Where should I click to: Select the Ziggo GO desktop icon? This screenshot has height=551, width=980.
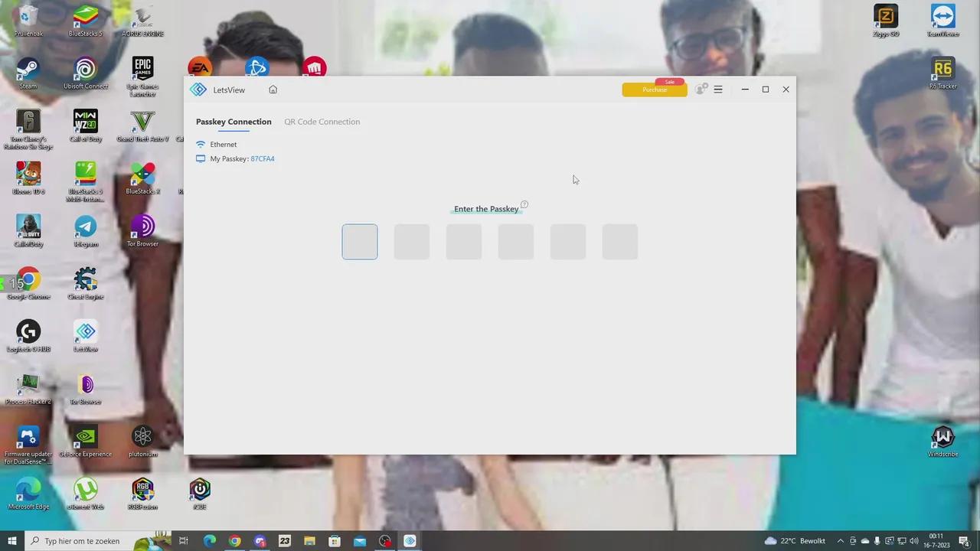pos(886,21)
